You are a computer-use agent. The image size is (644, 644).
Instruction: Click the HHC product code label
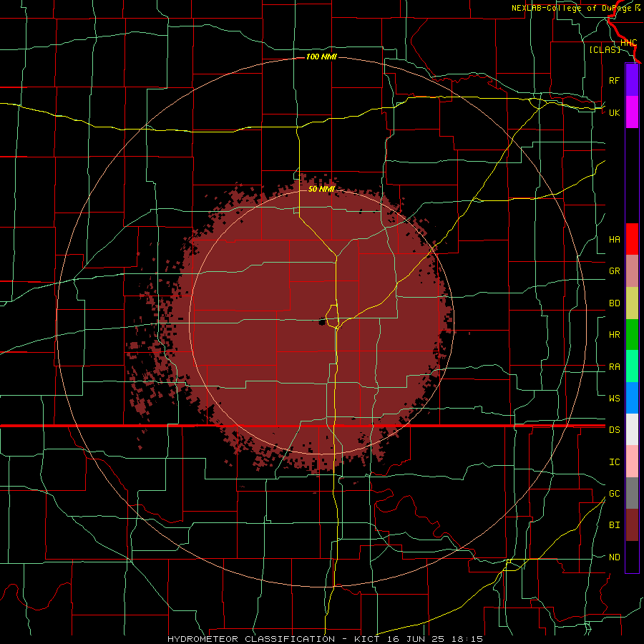tap(628, 43)
